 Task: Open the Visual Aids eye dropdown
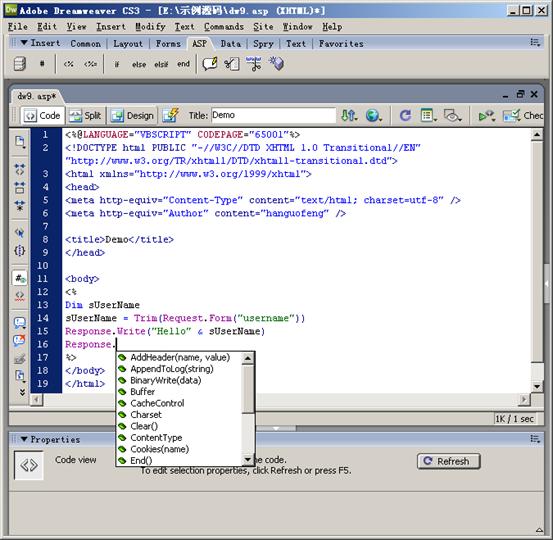[452, 115]
